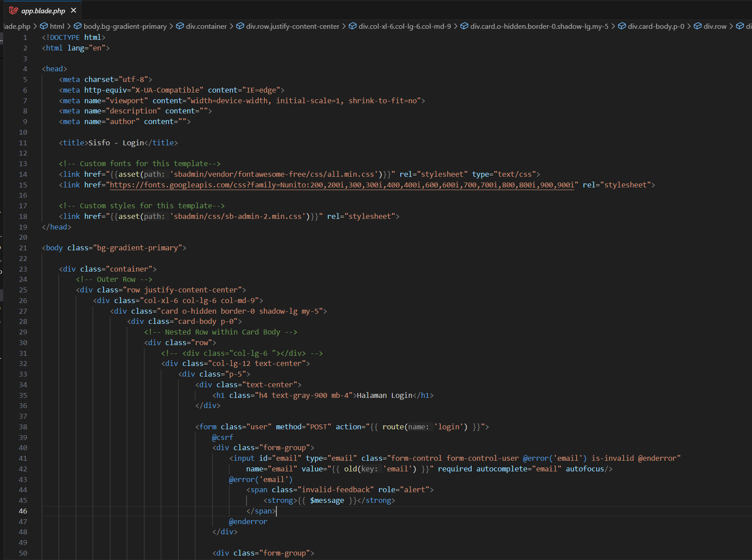Viewport: 752px width, 560px height.
Task: Click the cube icon before div.card-body.p-0 breadcrumb
Action: pyautogui.click(x=622, y=26)
